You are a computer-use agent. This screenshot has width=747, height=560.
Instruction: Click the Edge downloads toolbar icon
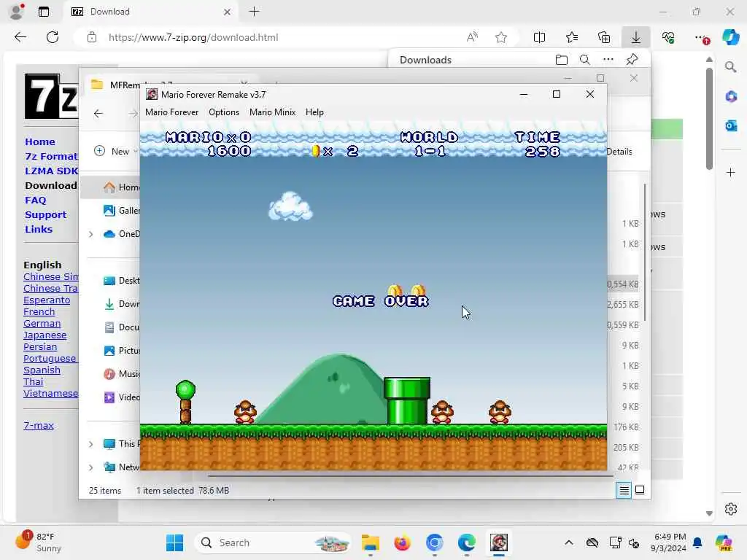(x=635, y=37)
